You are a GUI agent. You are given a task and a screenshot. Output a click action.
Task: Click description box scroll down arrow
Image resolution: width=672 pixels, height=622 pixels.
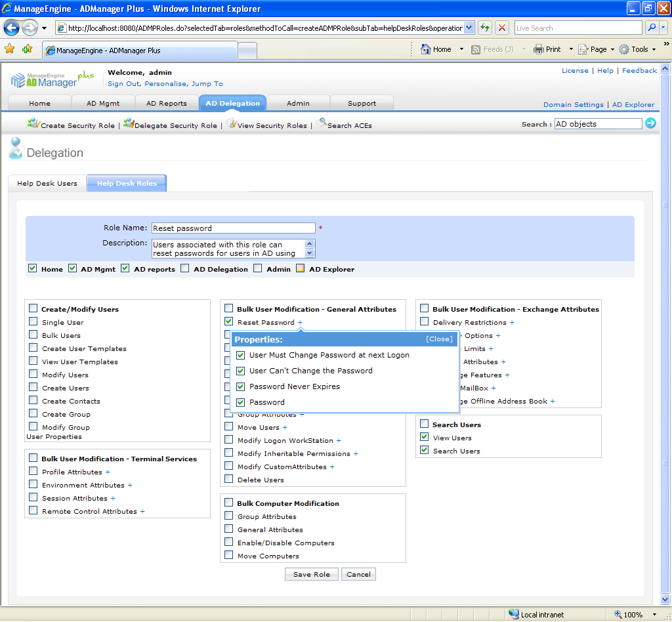310,253
